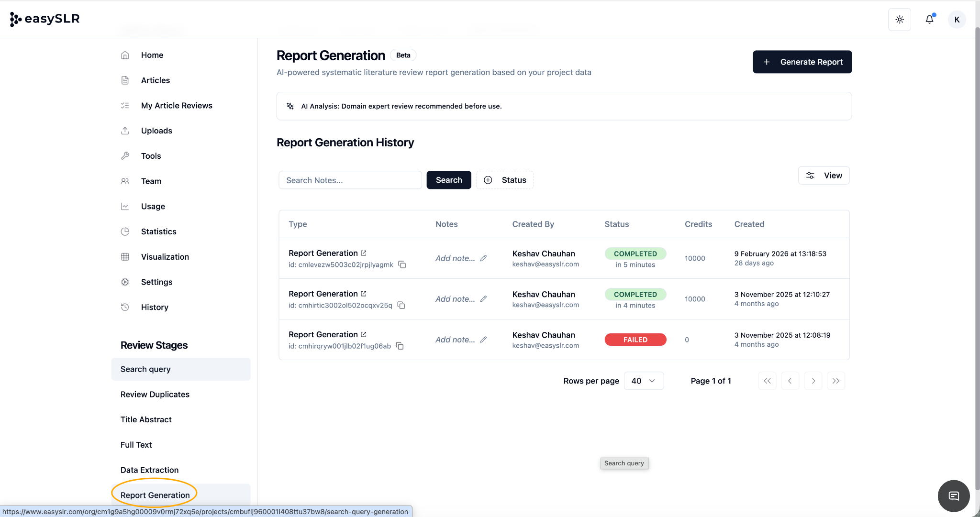The width and height of the screenshot is (980, 517).
Task: Open the notifications bell
Action: click(929, 20)
